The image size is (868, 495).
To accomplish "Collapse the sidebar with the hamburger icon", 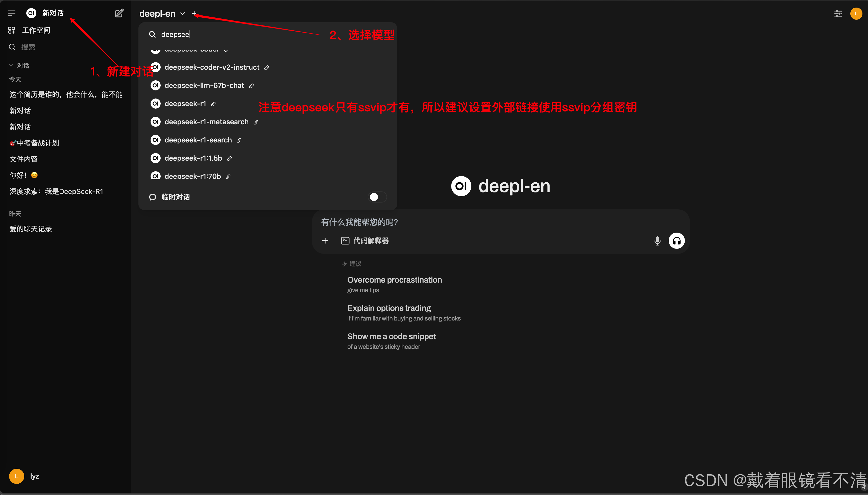I will [x=12, y=13].
